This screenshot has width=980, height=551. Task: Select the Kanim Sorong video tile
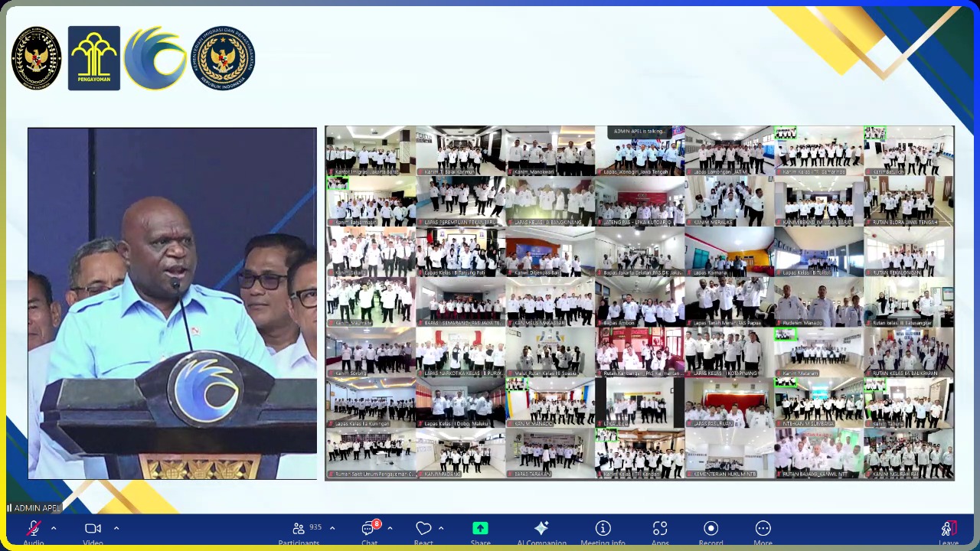pos(371,353)
